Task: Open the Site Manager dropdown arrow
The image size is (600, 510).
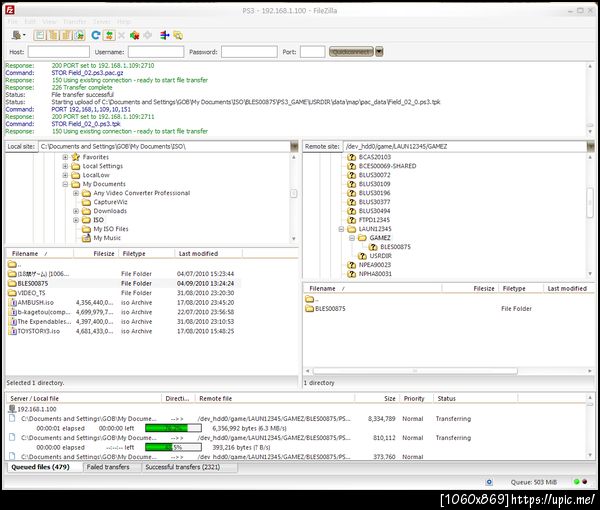Action: (x=24, y=35)
